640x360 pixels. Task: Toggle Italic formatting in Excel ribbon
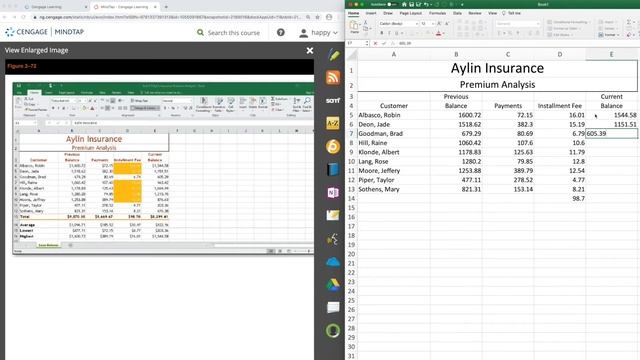click(389, 33)
